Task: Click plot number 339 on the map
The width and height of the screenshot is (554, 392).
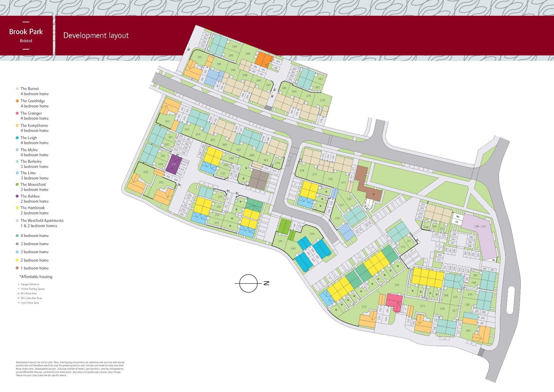Action: pyautogui.click(x=312, y=234)
